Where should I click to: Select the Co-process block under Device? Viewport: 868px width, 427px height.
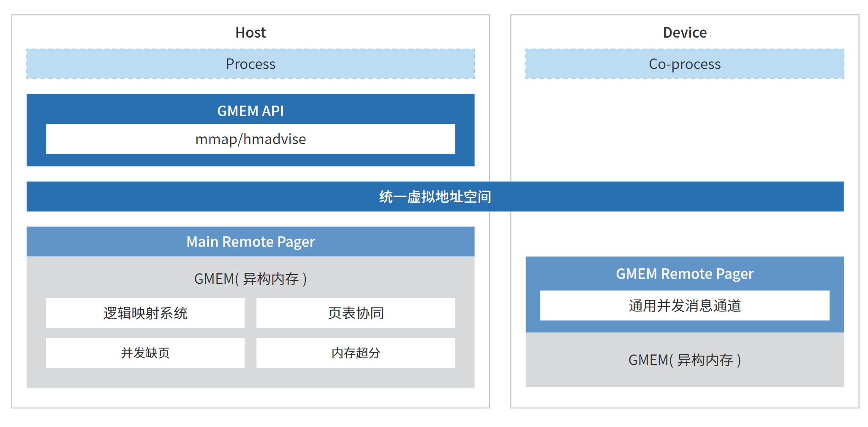(684, 64)
